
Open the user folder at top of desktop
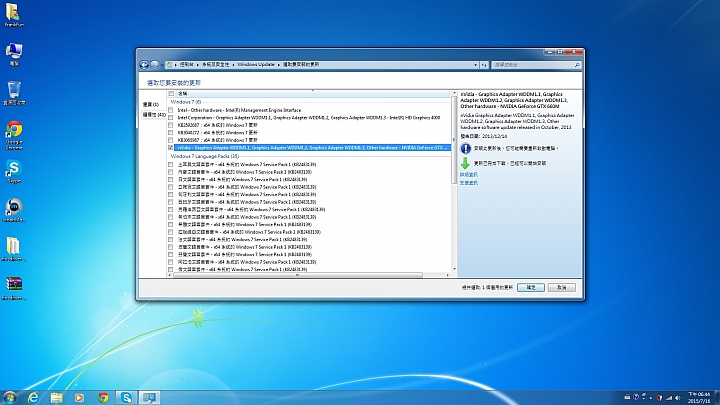click(x=14, y=15)
